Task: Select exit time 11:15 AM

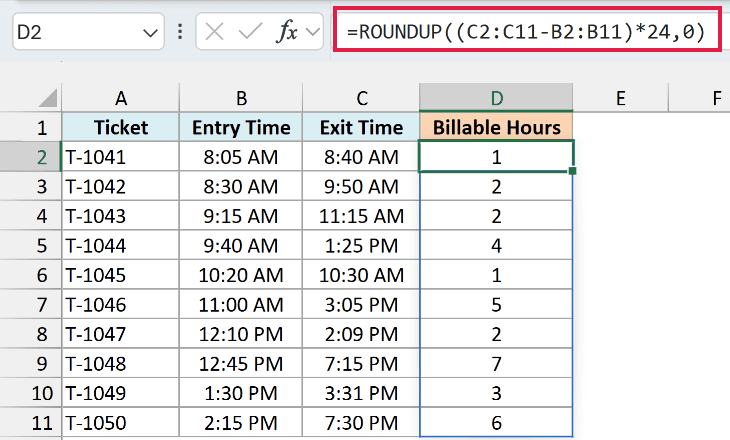Action: (x=361, y=216)
